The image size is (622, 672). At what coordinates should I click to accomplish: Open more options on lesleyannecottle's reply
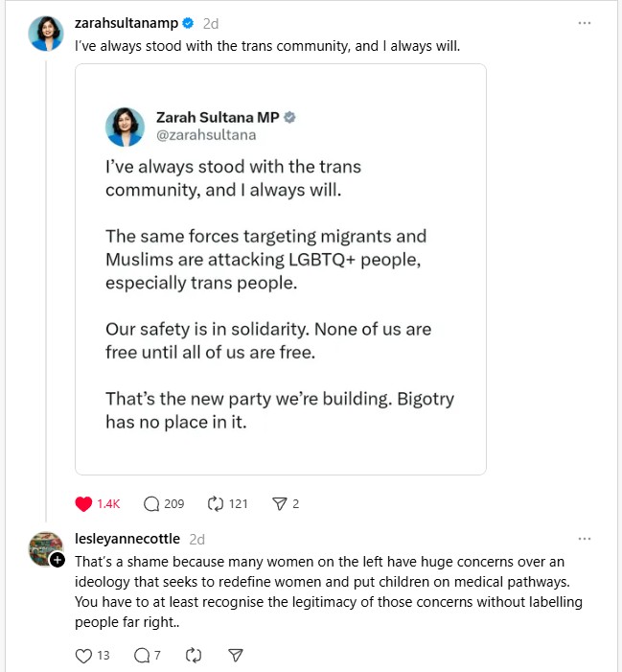tap(585, 539)
